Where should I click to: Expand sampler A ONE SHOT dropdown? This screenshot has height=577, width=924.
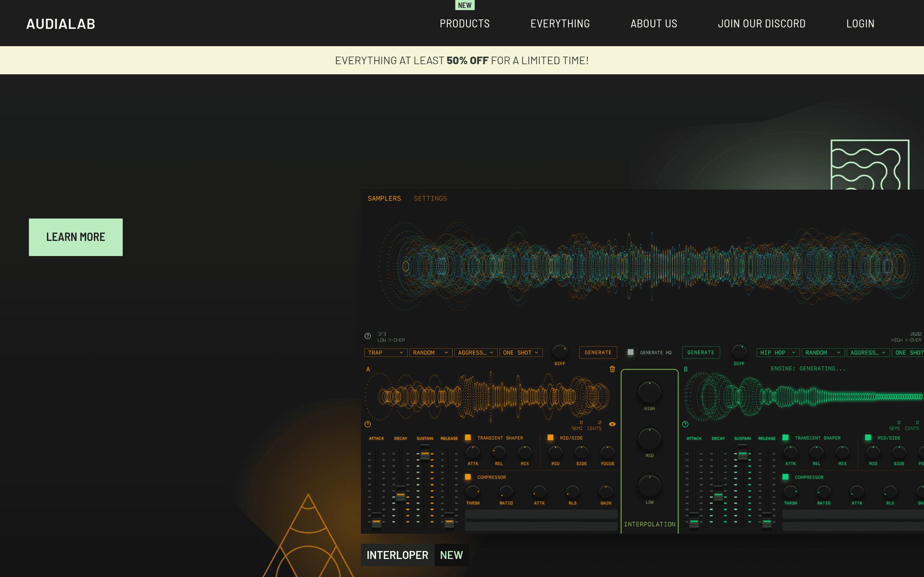click(521, 353)
